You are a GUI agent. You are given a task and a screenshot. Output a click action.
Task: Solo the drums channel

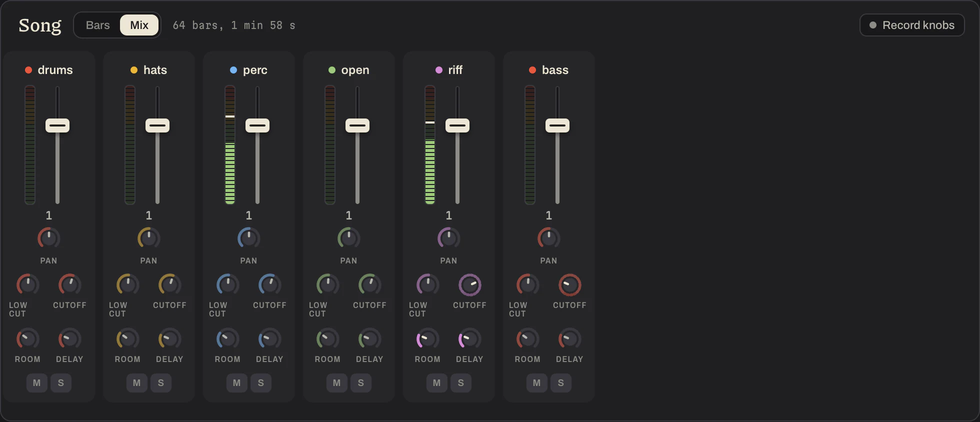[61, 383]
